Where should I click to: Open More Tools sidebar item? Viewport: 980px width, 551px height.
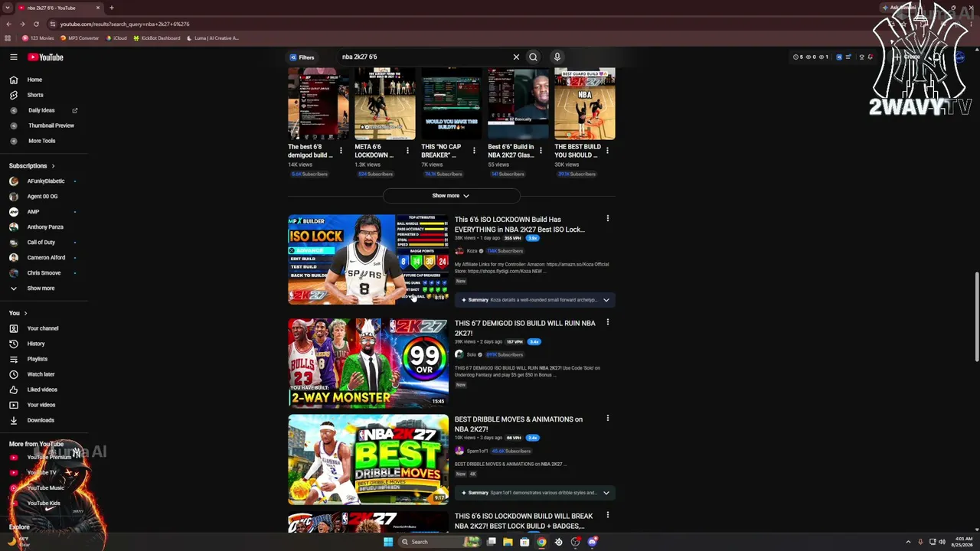tap(41, 141)
